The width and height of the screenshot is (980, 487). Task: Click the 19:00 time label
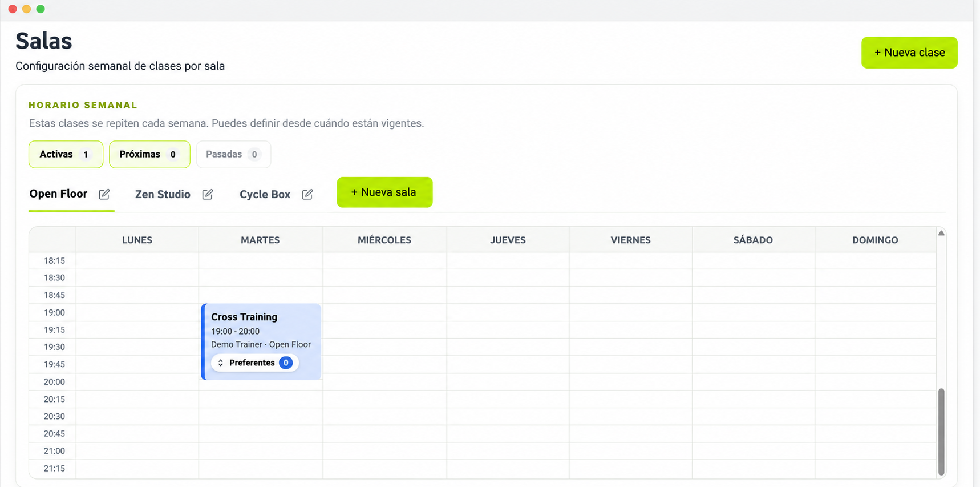point(54,313)
